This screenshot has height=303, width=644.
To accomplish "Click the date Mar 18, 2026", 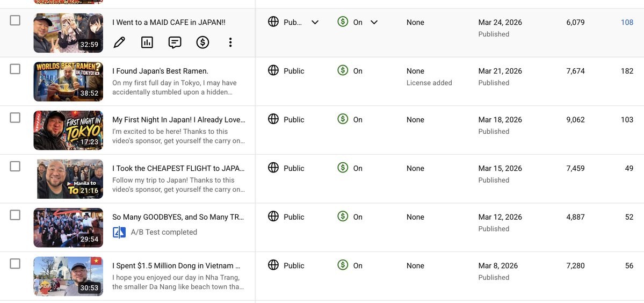I will pyautogui.click(x=500, y=119).
